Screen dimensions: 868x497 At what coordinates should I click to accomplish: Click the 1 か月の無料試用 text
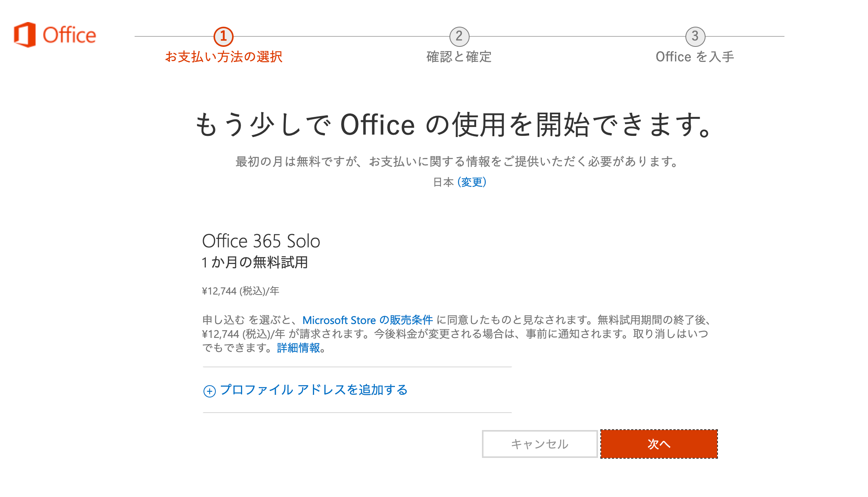point(255,262)
